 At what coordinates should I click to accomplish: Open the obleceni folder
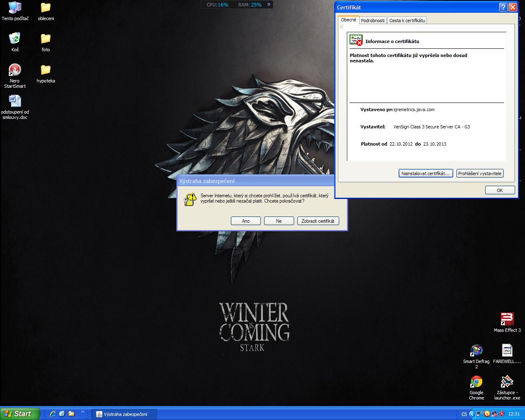tap(46, 11)
